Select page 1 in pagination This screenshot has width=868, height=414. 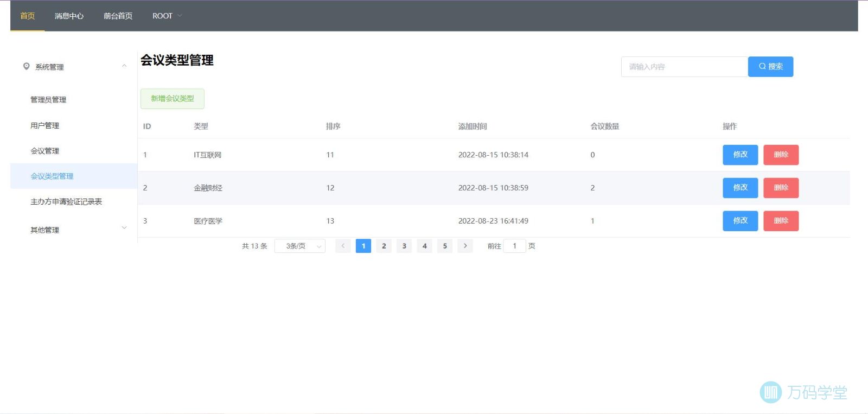coord(363,246)
